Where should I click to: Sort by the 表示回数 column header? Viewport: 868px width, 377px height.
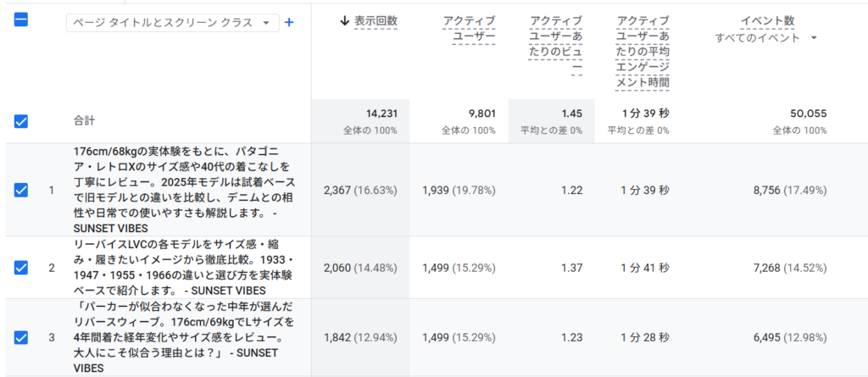pyautogui.click(x=376, y=21)
